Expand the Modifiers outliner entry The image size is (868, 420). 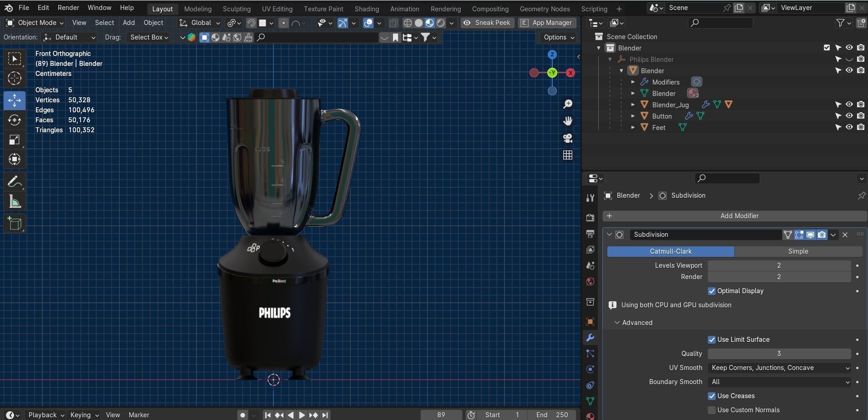click(x=633, y=82)
